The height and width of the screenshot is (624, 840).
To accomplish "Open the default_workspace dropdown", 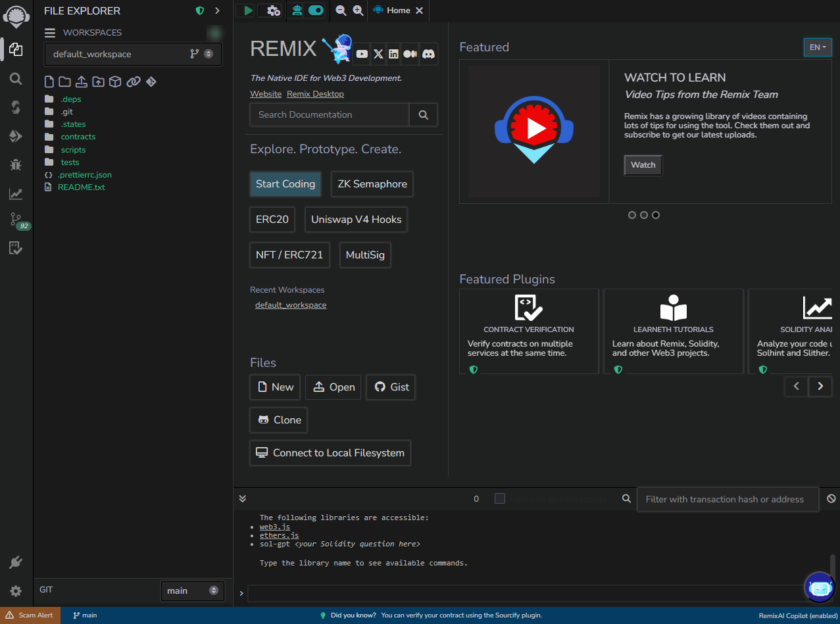I will click(133, 54).
